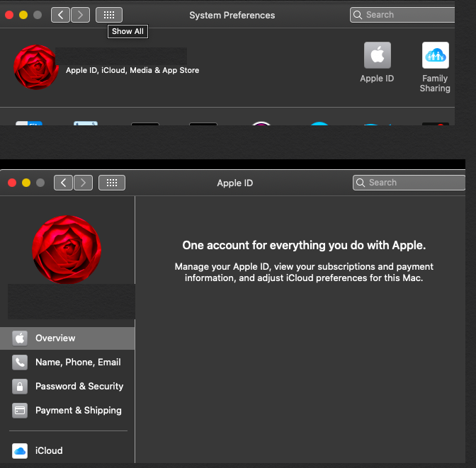Screen dimensions: 476x468
Task: Open Payment & Shipping section
Action: [67, 411]
